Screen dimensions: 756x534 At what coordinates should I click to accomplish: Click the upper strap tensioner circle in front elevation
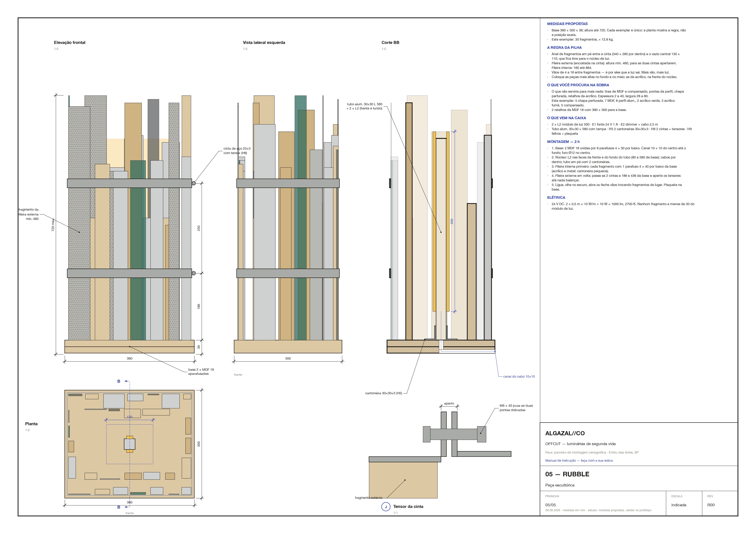(x=194, y=183)
